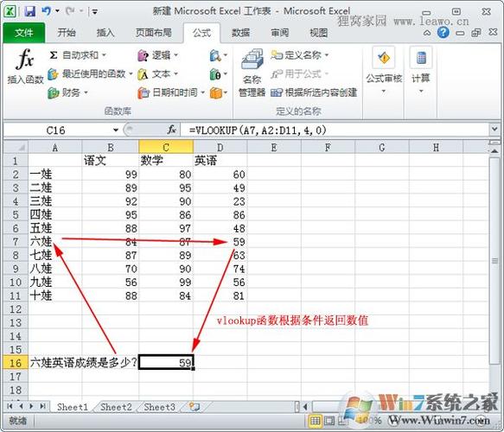The image size is (504, 432).
Task: Select header cell 语文
Action: [111, 161]
